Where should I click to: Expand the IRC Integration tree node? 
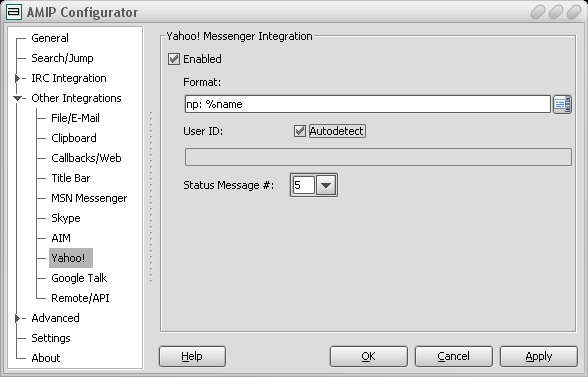[x=17, y=78]
